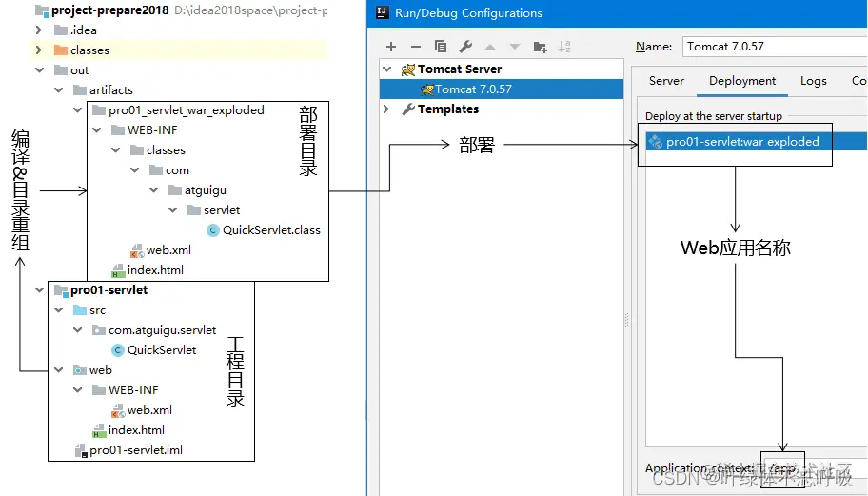Viewport: 868px width, 496px height.
Task: Click the Move Down arrow icon
Action: coord(515,47)
